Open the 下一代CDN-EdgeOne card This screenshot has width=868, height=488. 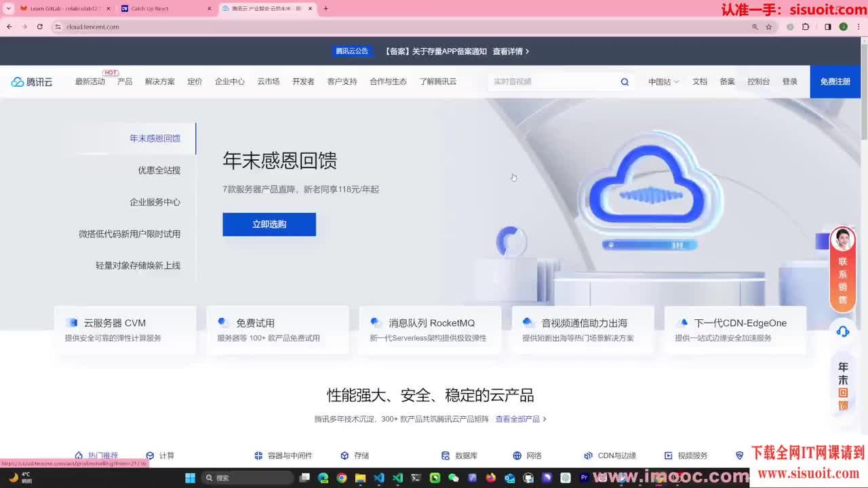[736, 330]
